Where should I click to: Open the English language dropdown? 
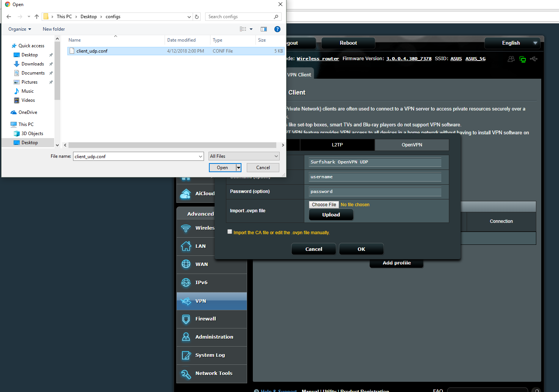[512, 43]
